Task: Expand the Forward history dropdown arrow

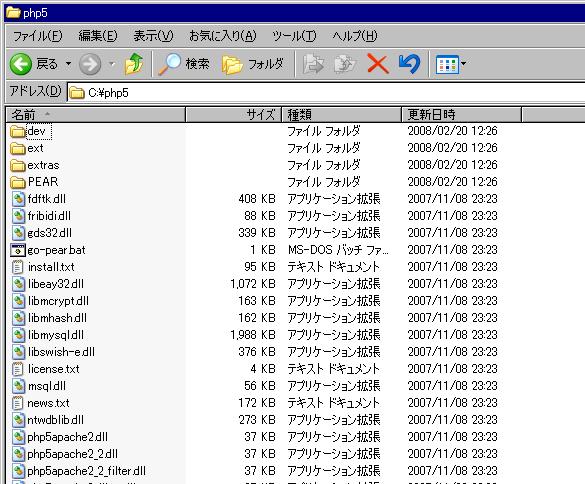Action: pos(112,64)
